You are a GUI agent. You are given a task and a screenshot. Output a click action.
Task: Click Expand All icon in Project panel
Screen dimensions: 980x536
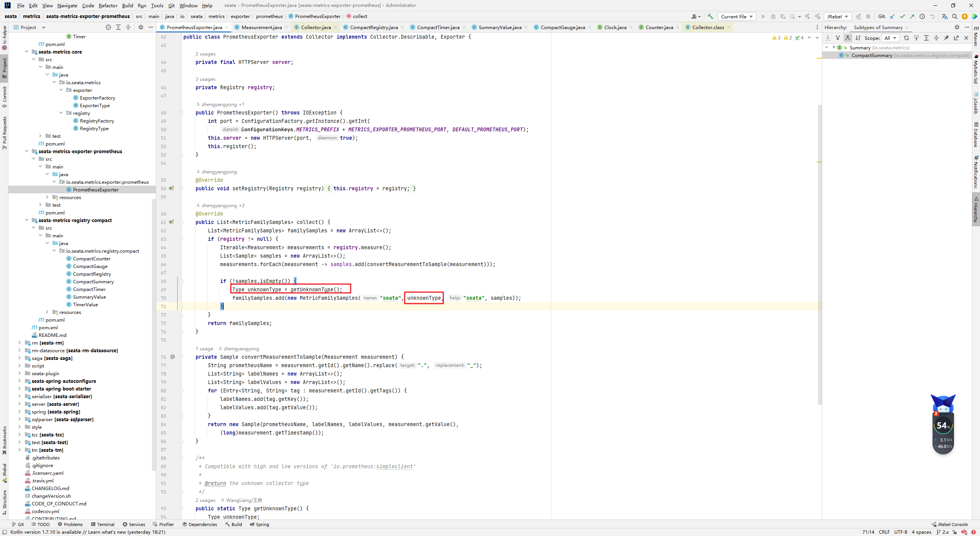118,27
